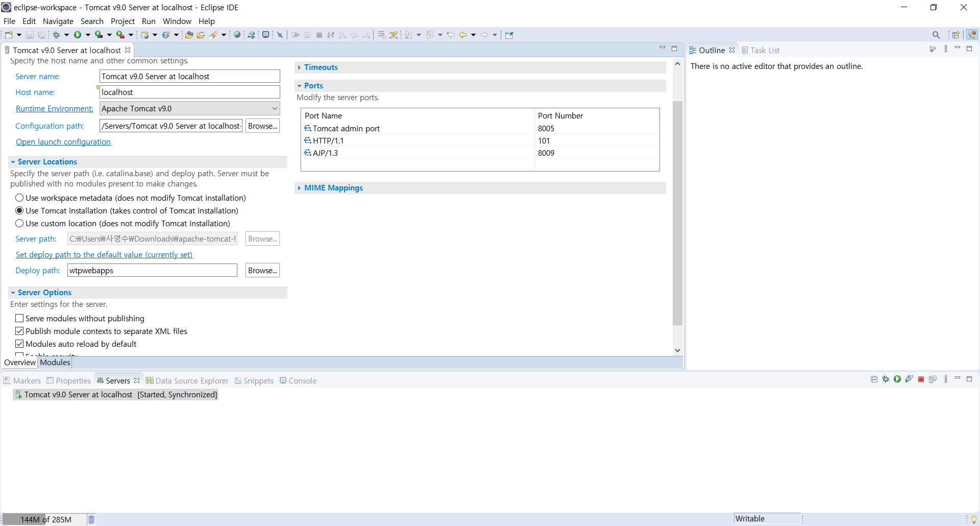
Task: Collapse all in Servers view toolbar
Action: [x=874, y=379]
